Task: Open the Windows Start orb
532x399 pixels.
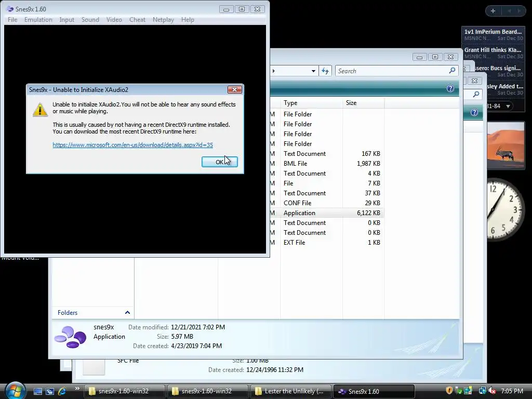Action: pyautogui.click(x=15, y=390)
